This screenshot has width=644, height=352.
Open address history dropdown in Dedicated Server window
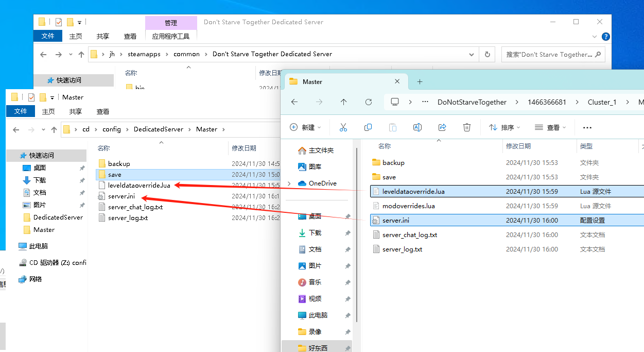[x=472, y=54]
